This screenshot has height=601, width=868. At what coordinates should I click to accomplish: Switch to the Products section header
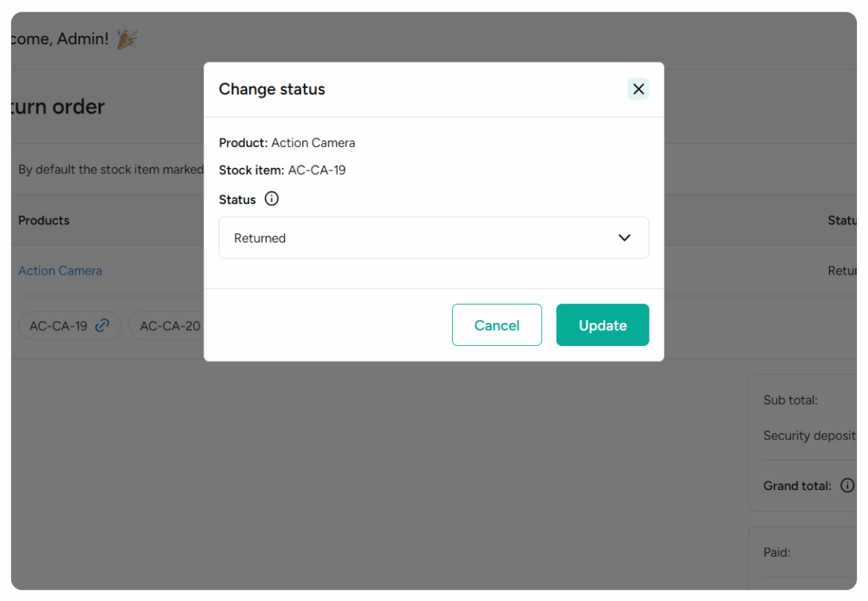click(44, 220)
